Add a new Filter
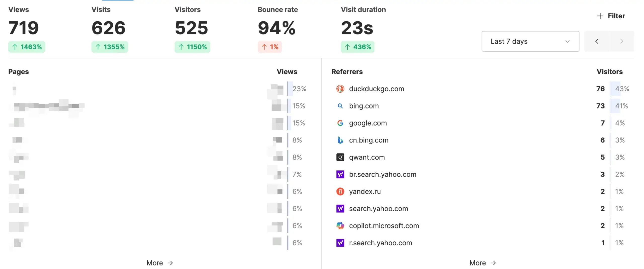The width and height of the screenshot is (644, 269). 611,16
